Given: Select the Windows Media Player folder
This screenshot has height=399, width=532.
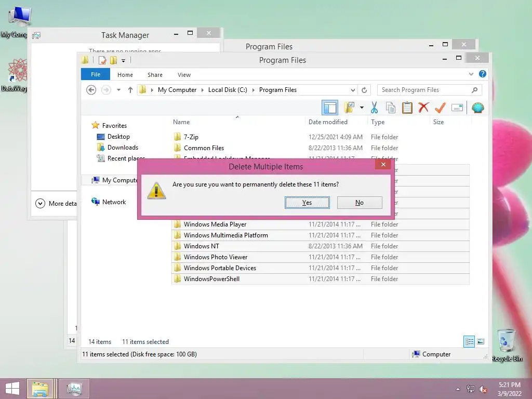Looking at the screenshot, I should (321, 224).
